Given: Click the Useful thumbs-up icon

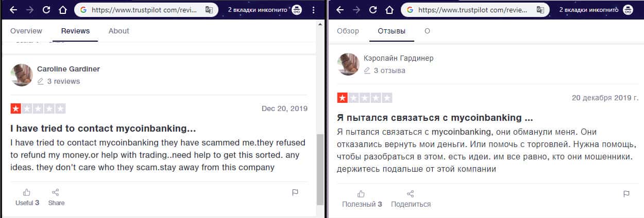Looking at the screenshot, I should (27, 193).
